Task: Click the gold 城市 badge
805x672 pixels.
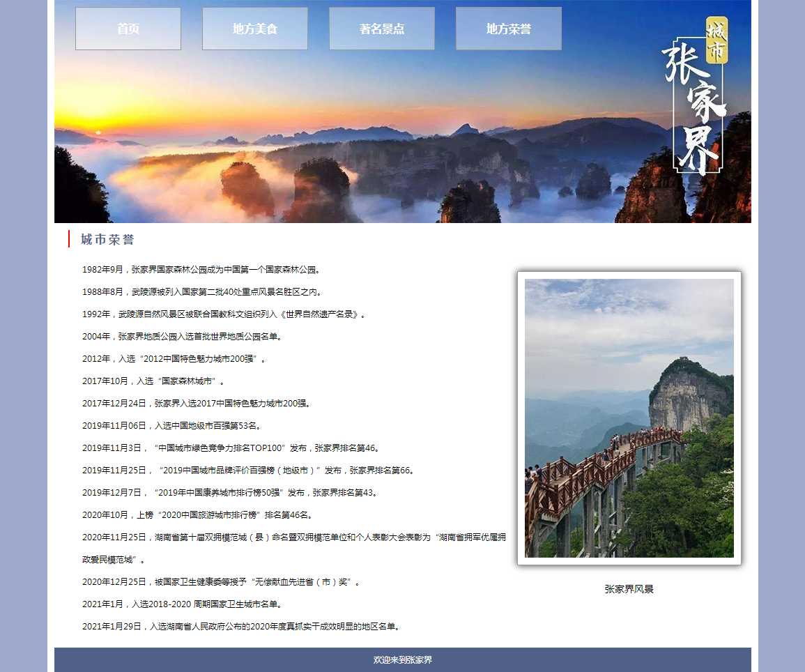Action: 716,40
